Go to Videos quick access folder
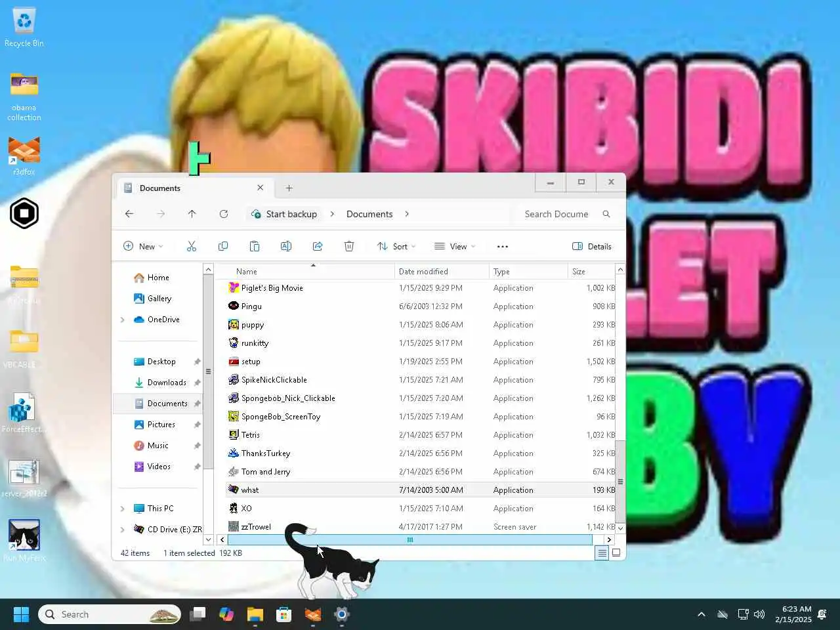840x630 pixels. [x=159, y=467]
